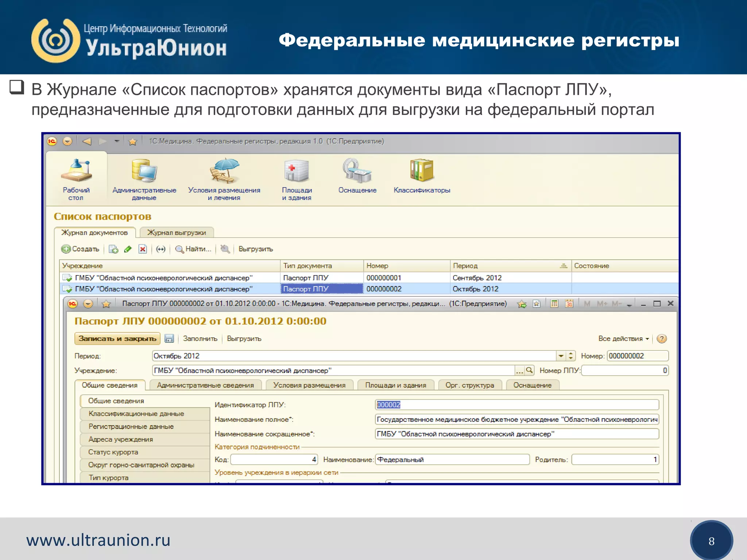747x560 pixels.
Task: Open favorites star in main window title bar
Action: point(133,141)
